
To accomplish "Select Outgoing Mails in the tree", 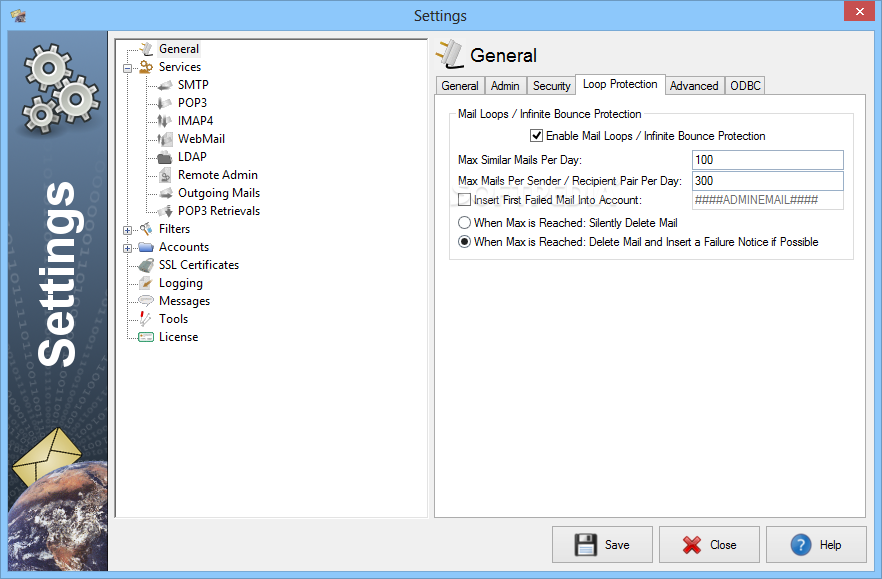I will click(219, 193).
